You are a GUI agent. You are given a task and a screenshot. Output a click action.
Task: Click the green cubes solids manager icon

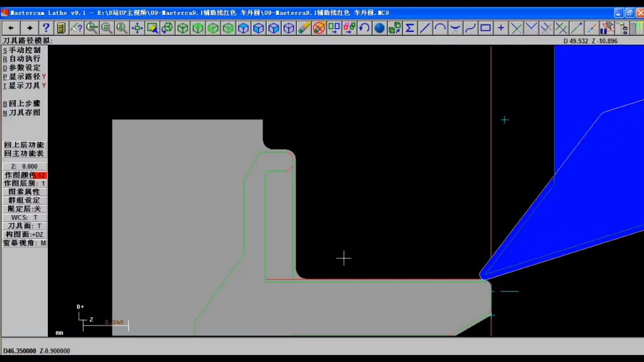[395, 28]
